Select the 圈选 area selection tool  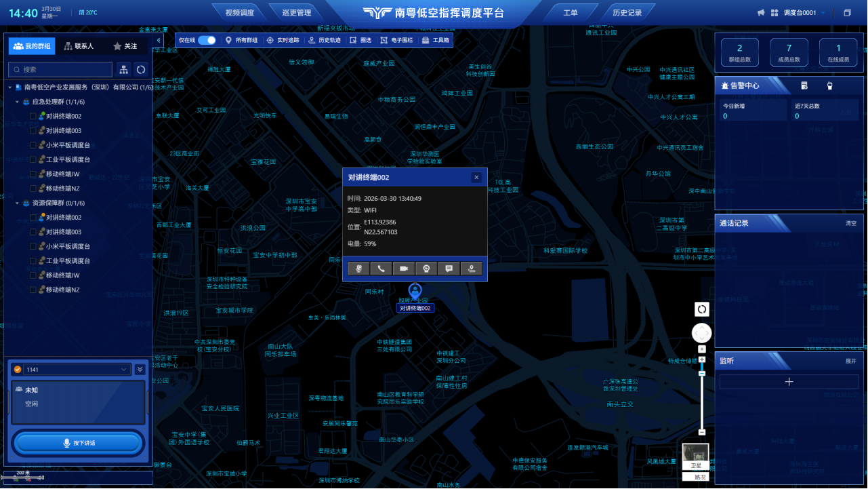coord(360,40)
